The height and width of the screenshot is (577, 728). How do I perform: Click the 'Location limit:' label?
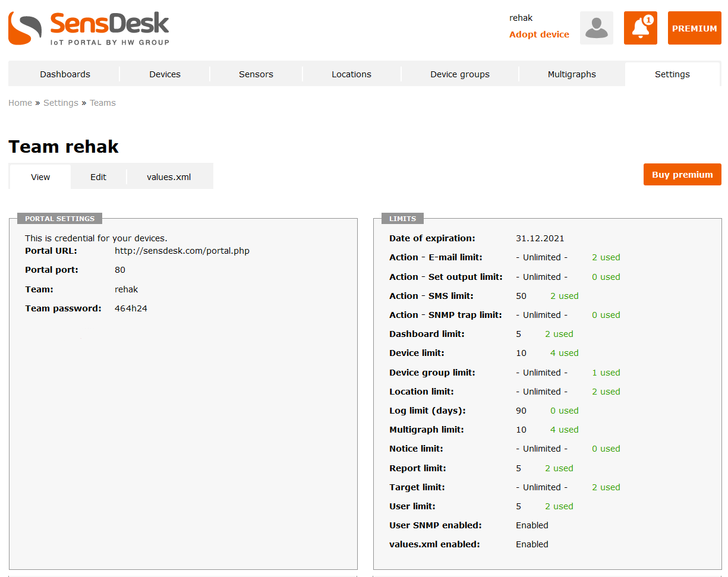tap(421, 392)
